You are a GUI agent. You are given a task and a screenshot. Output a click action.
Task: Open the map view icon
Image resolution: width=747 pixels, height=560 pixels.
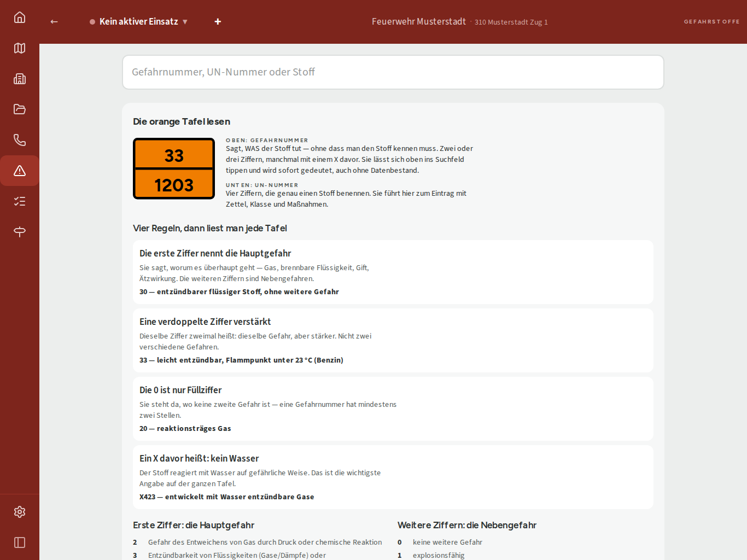click(20, 48)
